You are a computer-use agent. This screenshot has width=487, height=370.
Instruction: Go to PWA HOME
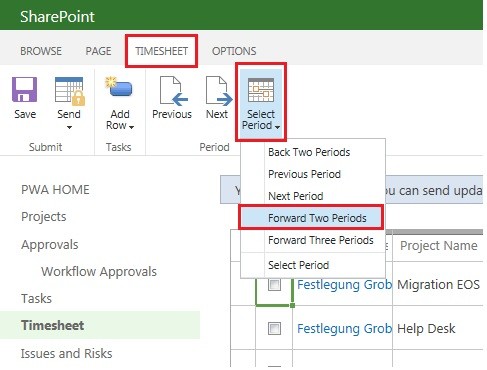click(x=55, y=190)
